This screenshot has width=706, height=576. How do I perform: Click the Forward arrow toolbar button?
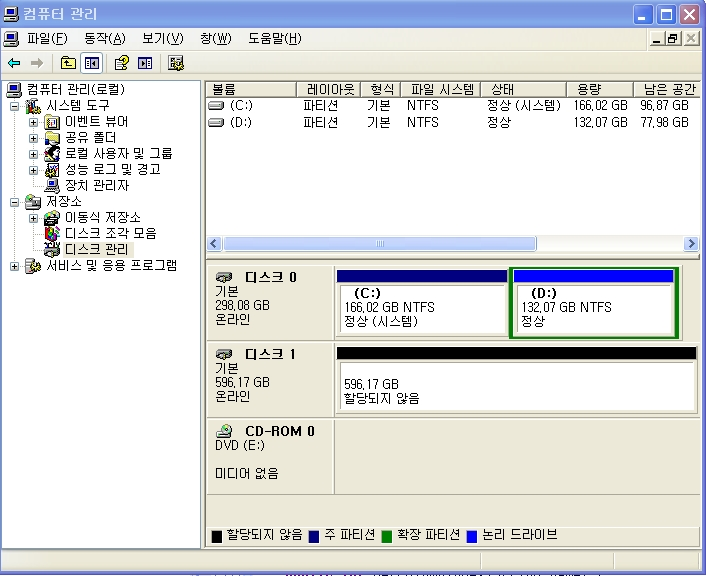[x=36, y=63]
